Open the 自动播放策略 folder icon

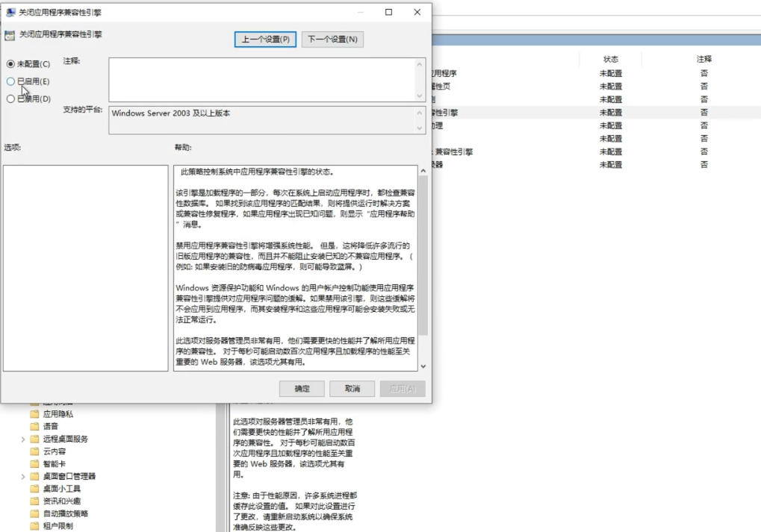[34, 513]
